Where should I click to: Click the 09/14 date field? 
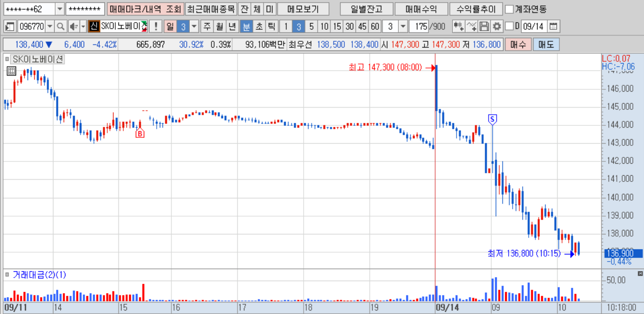coord(534,27)
